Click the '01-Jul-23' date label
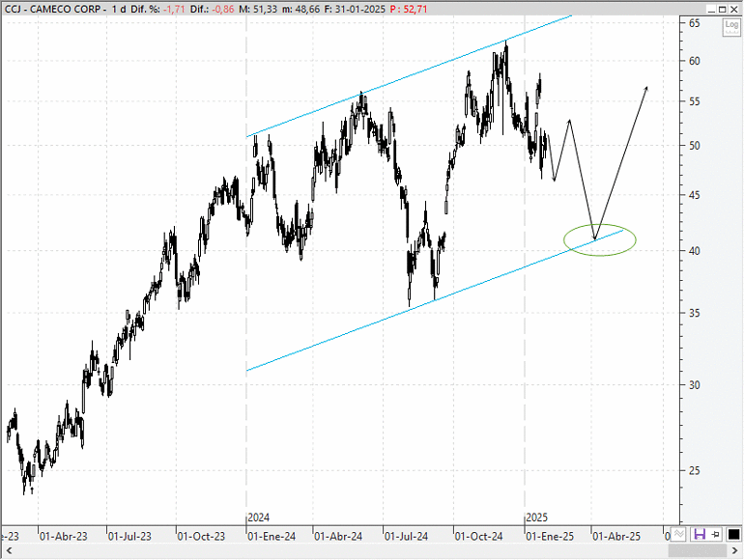Viewport: 744px width, 560px height. [129, 537]
